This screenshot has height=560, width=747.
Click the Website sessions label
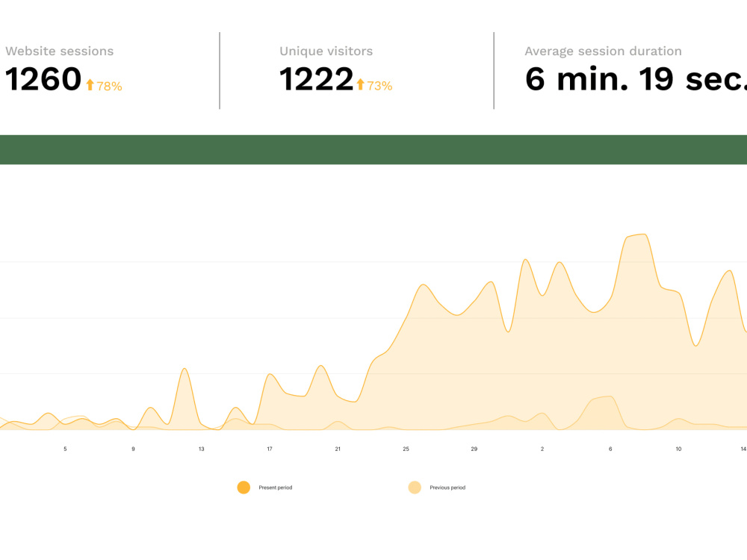click(x=60, y=51)
